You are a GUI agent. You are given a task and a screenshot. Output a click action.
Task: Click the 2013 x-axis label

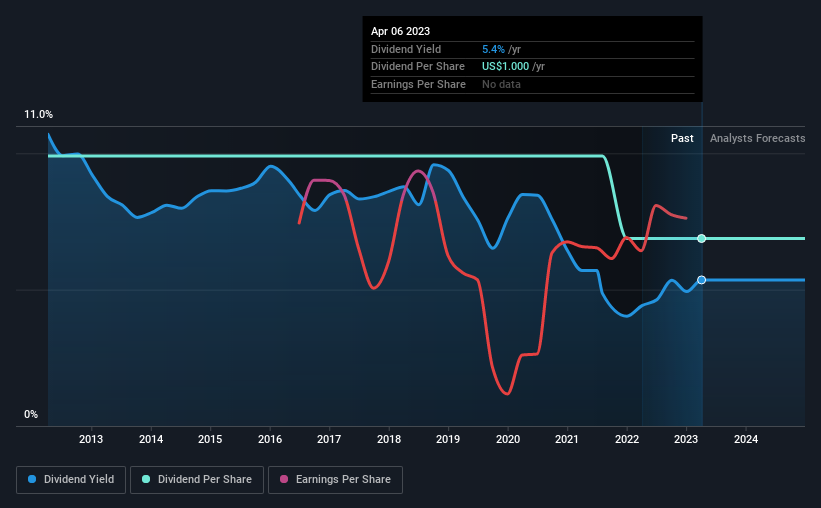pyautogui.click(x=91, y=439)
